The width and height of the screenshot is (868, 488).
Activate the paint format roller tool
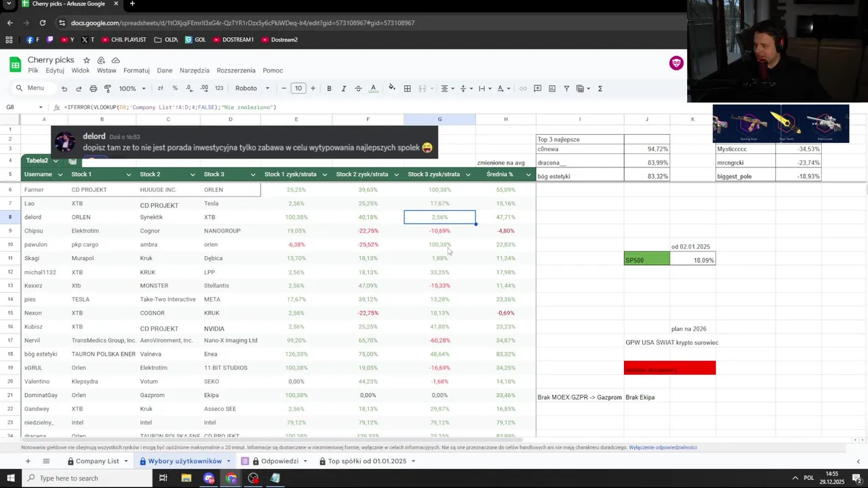click(107, 88)
